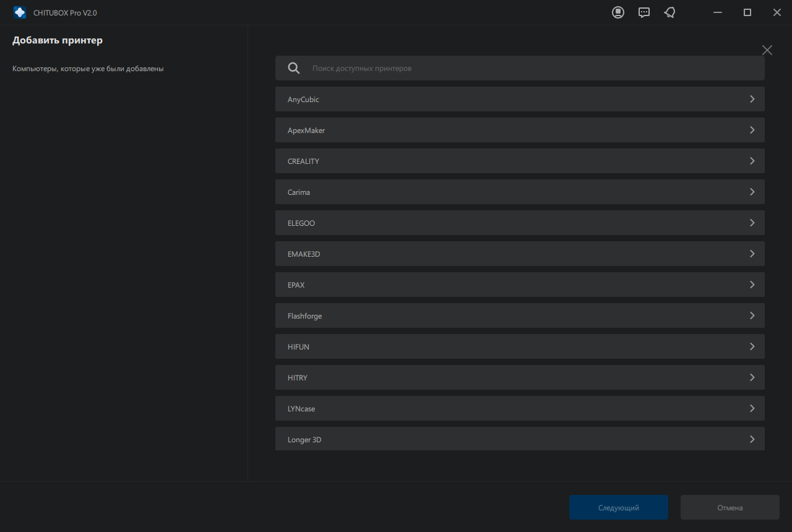Open the user account icon
This screenshot has height=532, width=792.
click(618, 12)
